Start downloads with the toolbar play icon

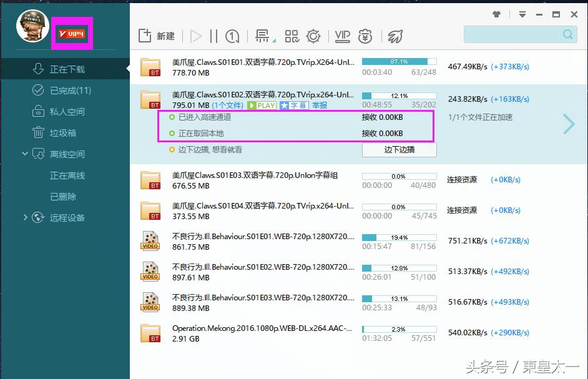tap(195, 36)
